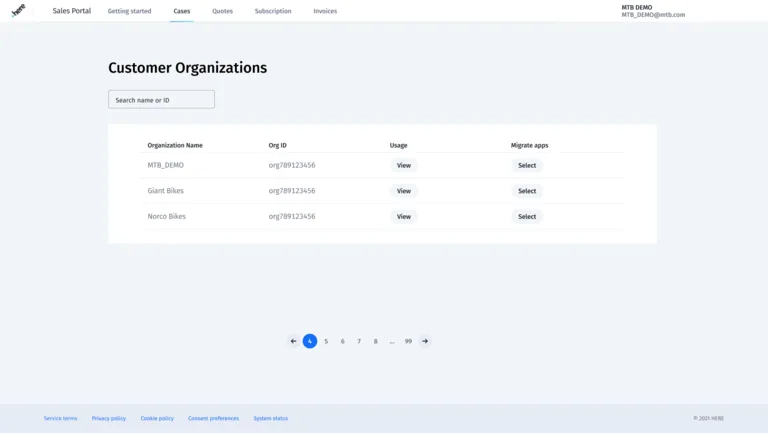The height and width of the screenshot is (433, 768).
Task: Jump to page 8
Action: [376, 341]
